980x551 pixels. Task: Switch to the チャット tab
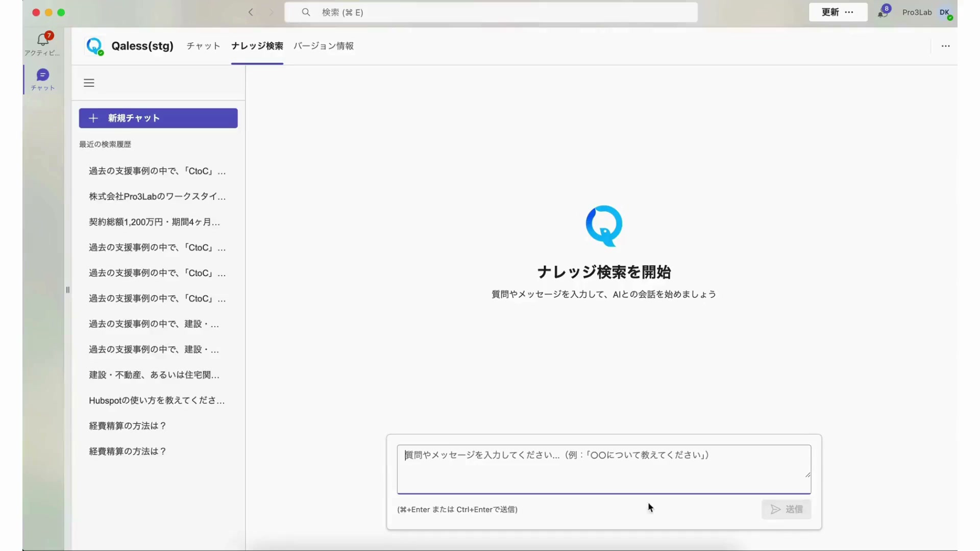[x=203, y=46]
